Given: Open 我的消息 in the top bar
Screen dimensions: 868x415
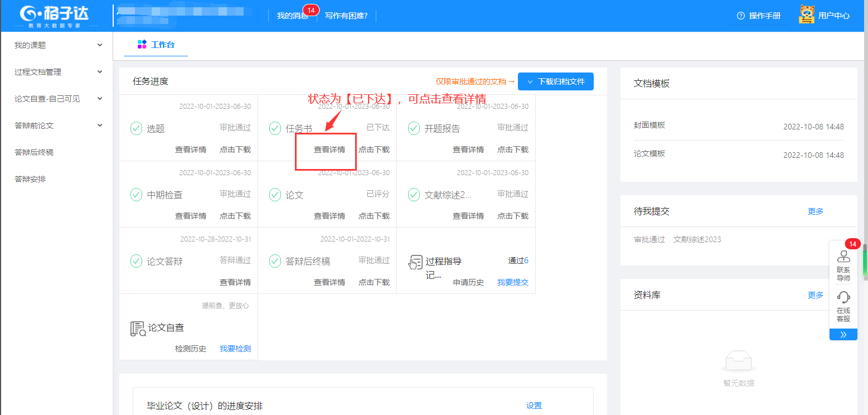Looking at the screenshot, I should coord(292,16).
